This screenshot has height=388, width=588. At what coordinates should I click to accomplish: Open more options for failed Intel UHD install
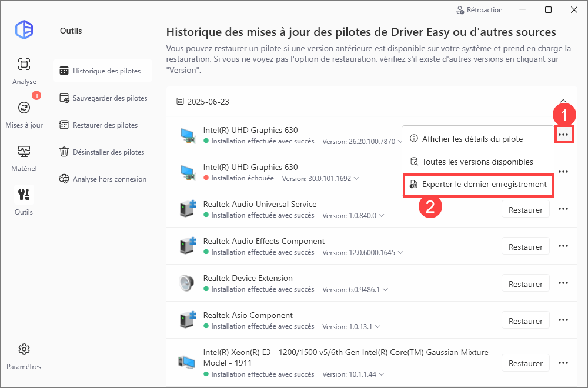click(563, 172)
